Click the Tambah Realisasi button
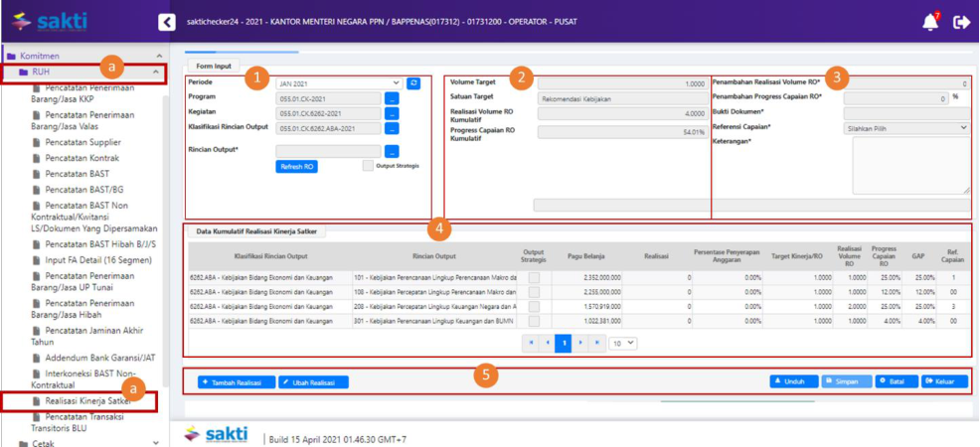The height and width of the screenshot is (447, 980). tap(237, 381)
